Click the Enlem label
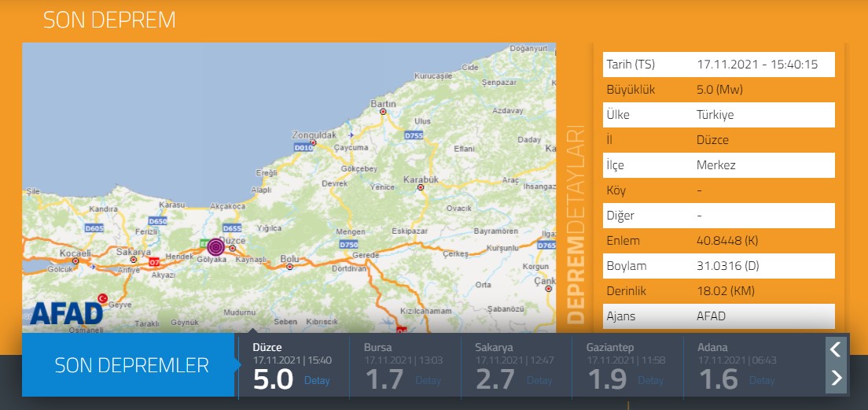868x410 pixels. (x=623, y=241)
